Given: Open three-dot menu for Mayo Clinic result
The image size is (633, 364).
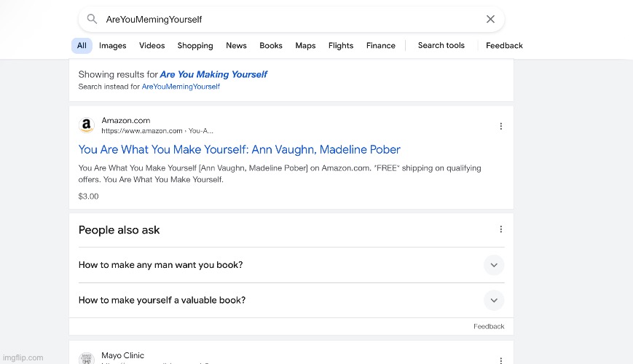Looking at the screenshot, I should pos(500,360).
